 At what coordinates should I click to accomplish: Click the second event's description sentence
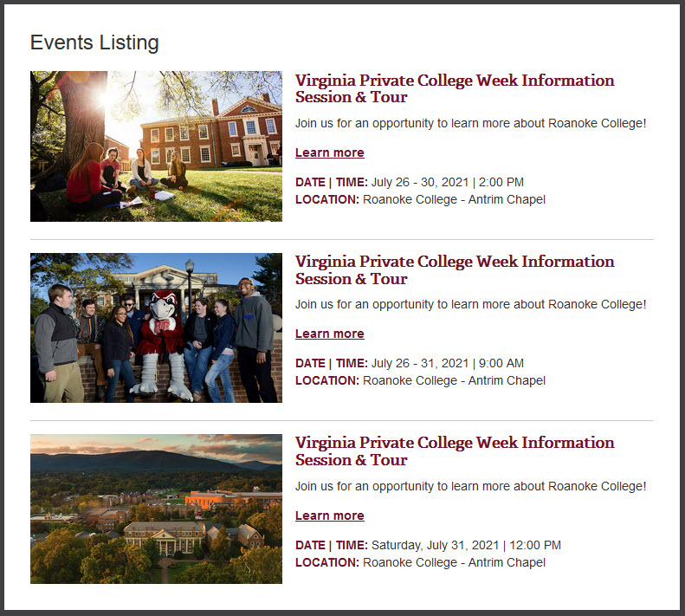[470, 304]
